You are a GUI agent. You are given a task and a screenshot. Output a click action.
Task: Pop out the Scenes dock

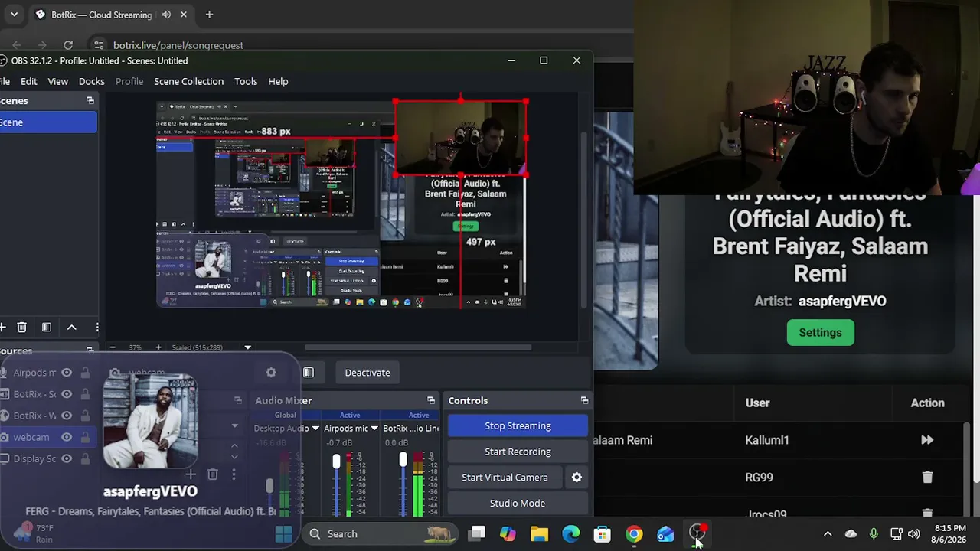(90, 100)
